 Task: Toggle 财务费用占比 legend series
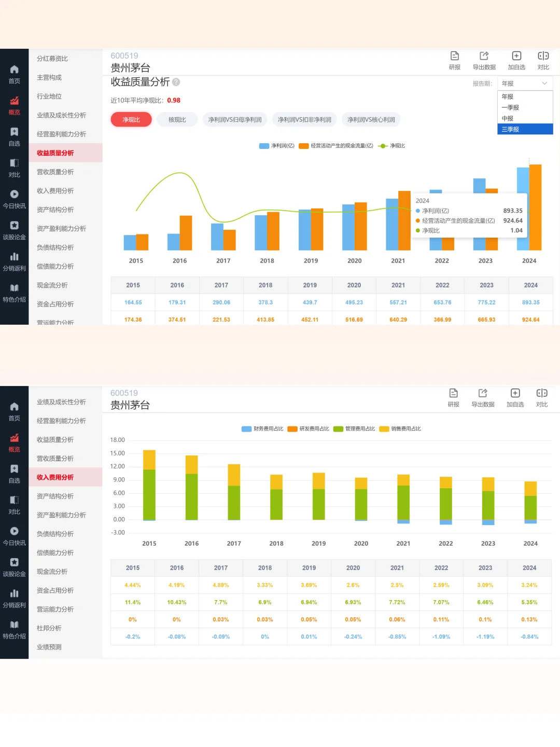click(262, 428)
